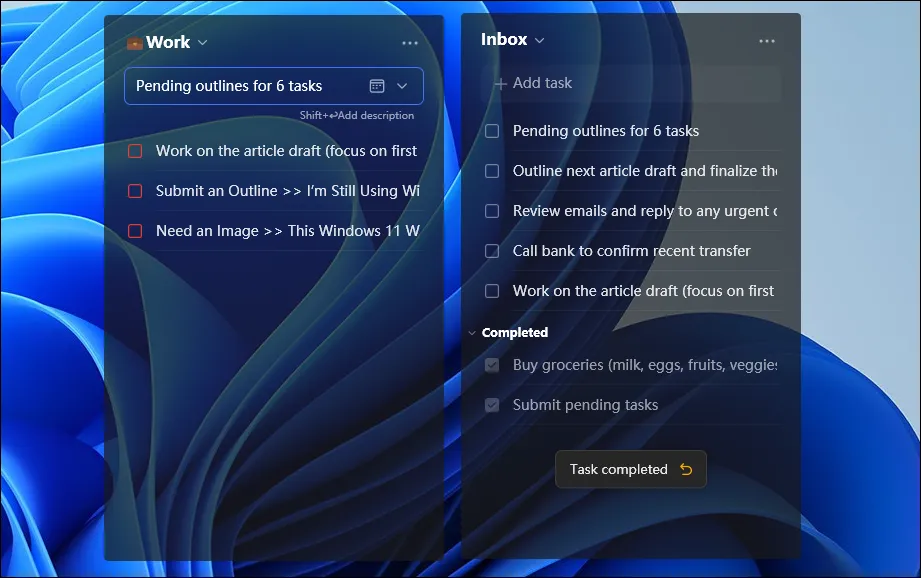This screenshot has height=578, width=921.
Task: Open the Inbox title dropdown
Action: (537, 40)
